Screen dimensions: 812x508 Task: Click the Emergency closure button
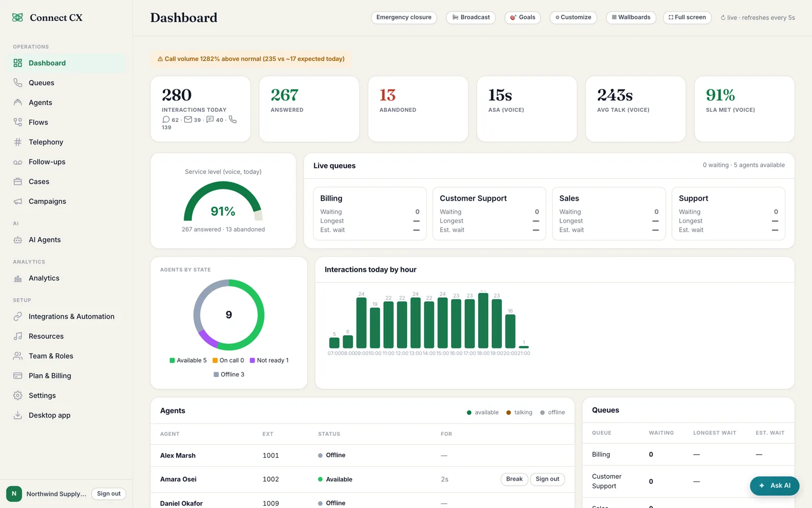[x=404, y=17]
